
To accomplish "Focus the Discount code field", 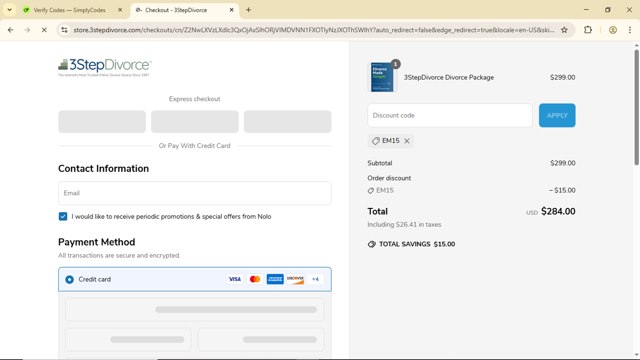I will pos(450,116).
